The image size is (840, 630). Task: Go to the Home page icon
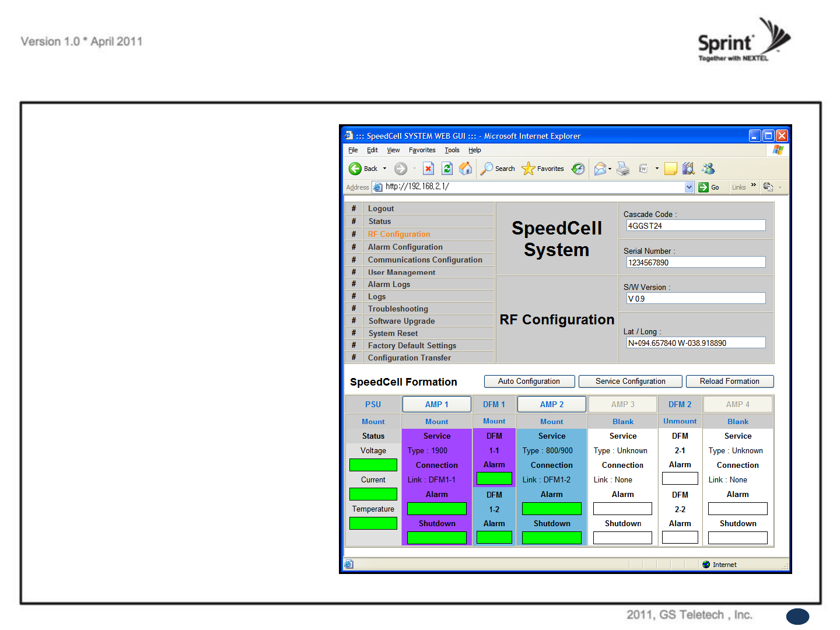pyautogui.click(x=466, y=169)
